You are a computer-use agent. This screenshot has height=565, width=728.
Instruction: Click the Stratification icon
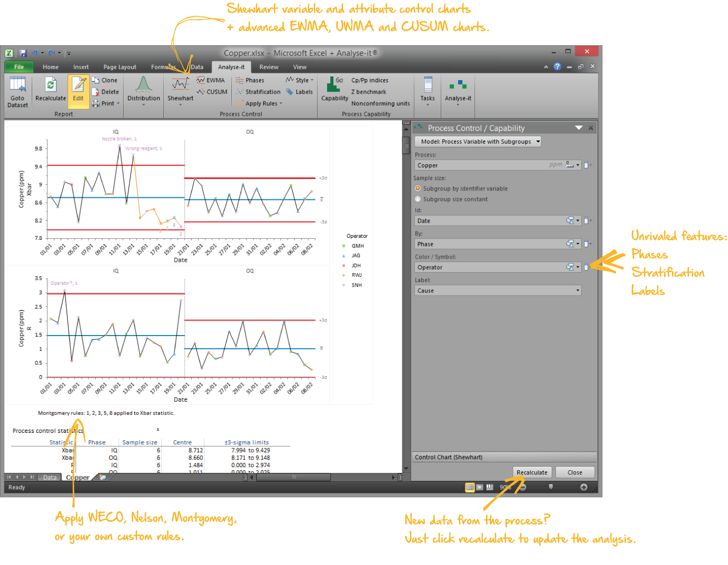[240, 92]
